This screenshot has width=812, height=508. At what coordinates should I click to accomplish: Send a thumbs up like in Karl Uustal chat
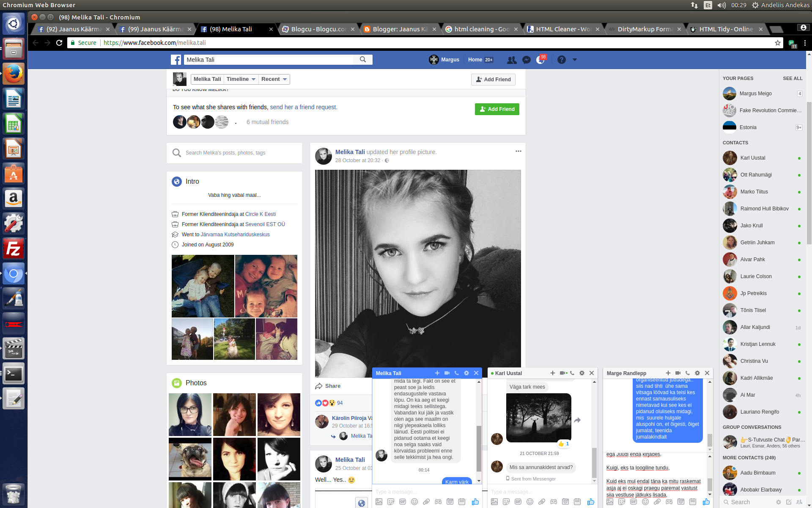click(x=591, y=502)
